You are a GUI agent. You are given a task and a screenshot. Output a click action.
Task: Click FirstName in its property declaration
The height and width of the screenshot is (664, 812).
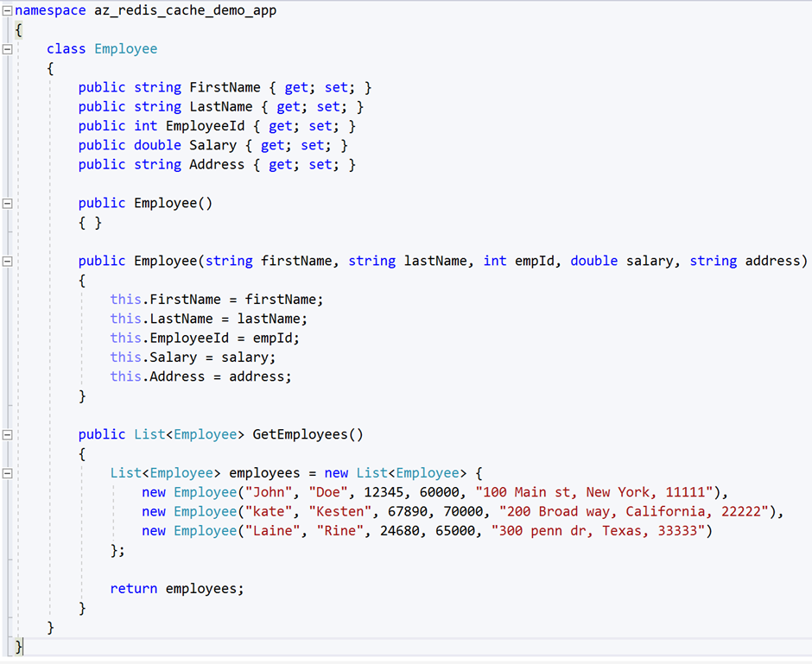click(x=225, y=87)
